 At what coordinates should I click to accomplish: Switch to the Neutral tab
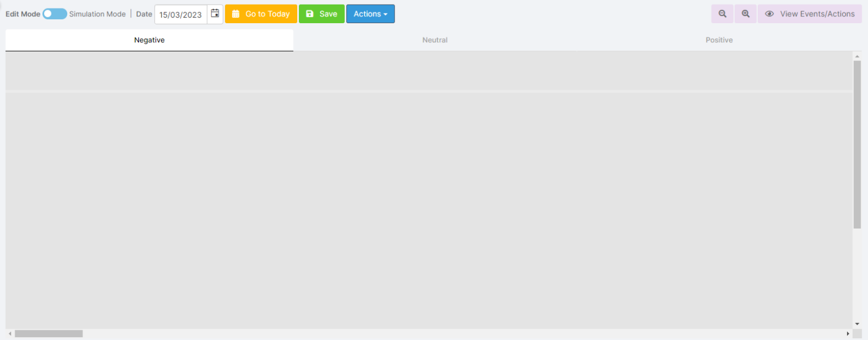tap(435, 40)
